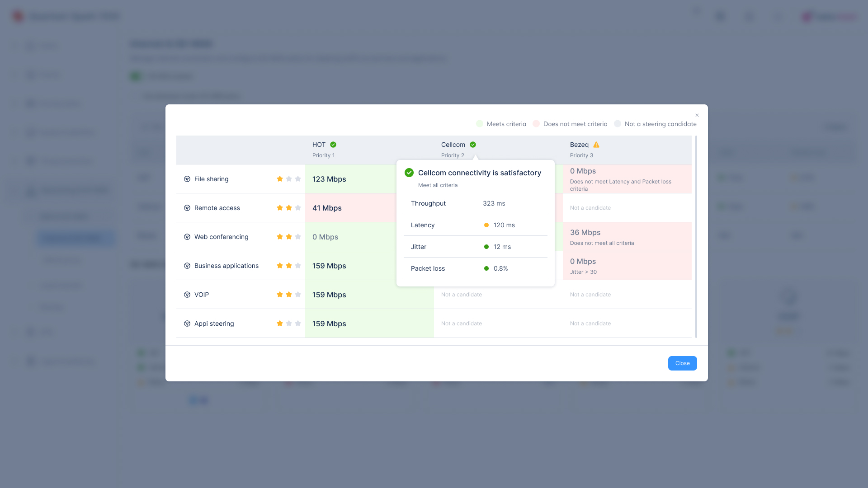
Task: Click the Remote access steering icon
Action: coord(187,208)
